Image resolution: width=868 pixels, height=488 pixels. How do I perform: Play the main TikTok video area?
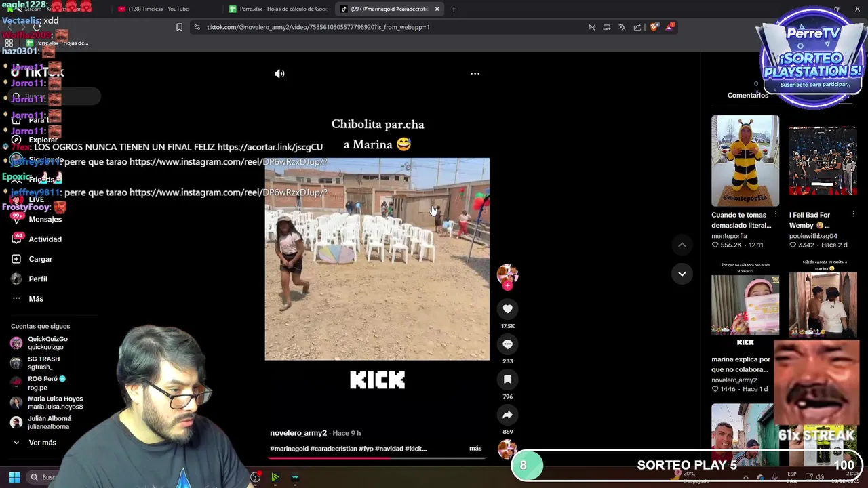(x=377, y=259)
